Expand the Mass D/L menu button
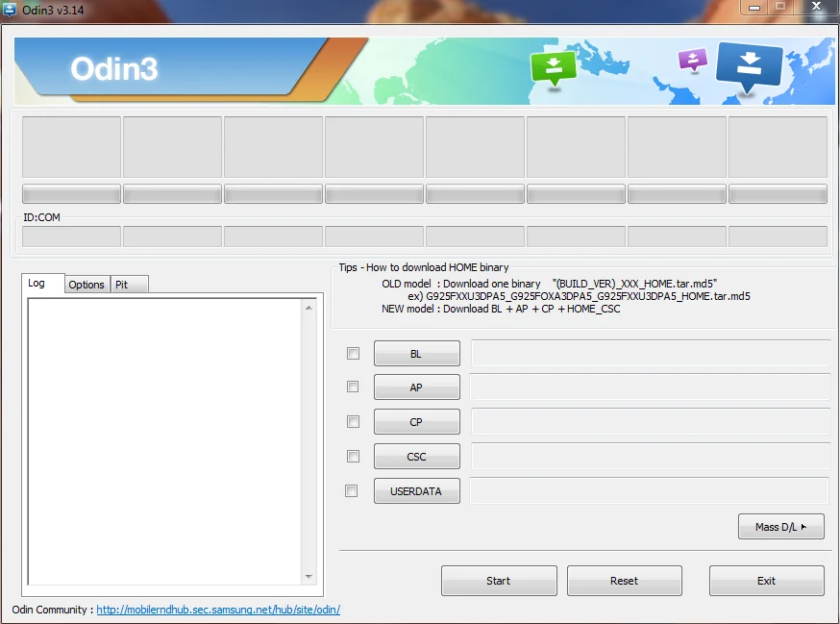The image size is (840, 624). [781, 527]
